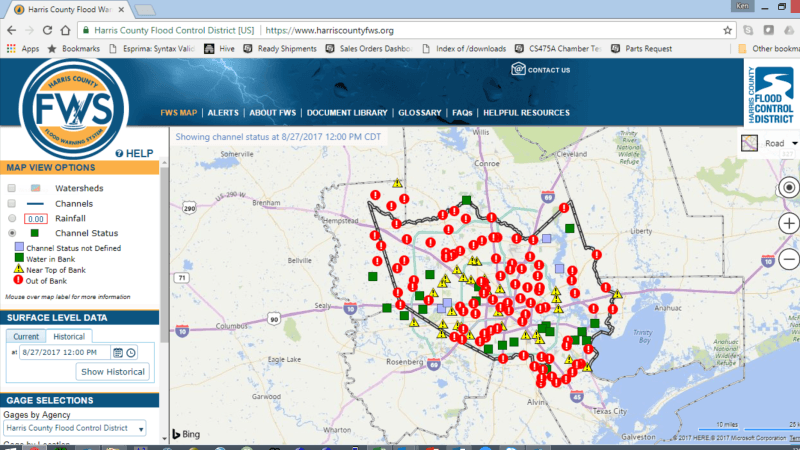Open the Hive bookmark
The image size is (800, 450).
click(219, 48)
